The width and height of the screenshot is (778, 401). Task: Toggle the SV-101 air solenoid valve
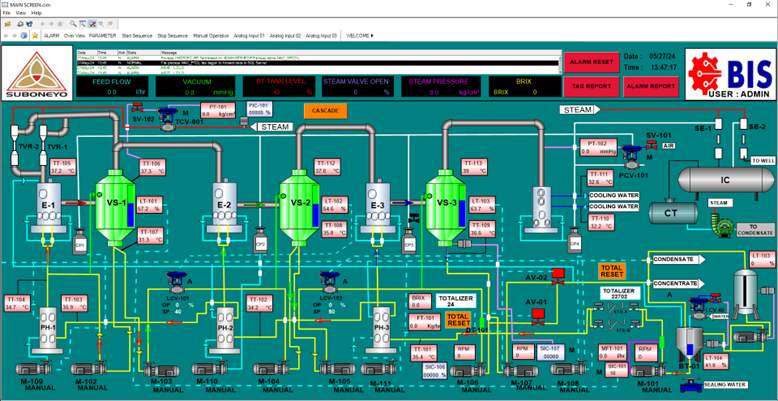point(656,147)
